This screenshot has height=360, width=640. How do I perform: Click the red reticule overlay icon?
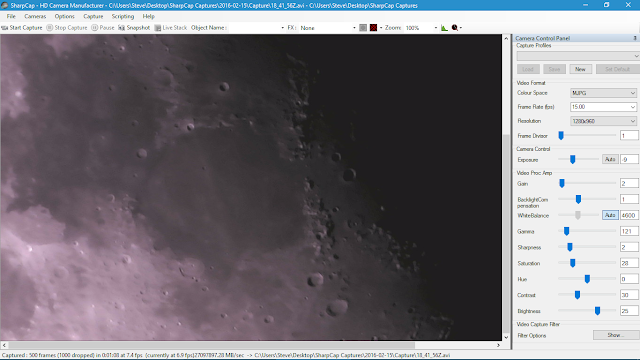pos(373,28)
